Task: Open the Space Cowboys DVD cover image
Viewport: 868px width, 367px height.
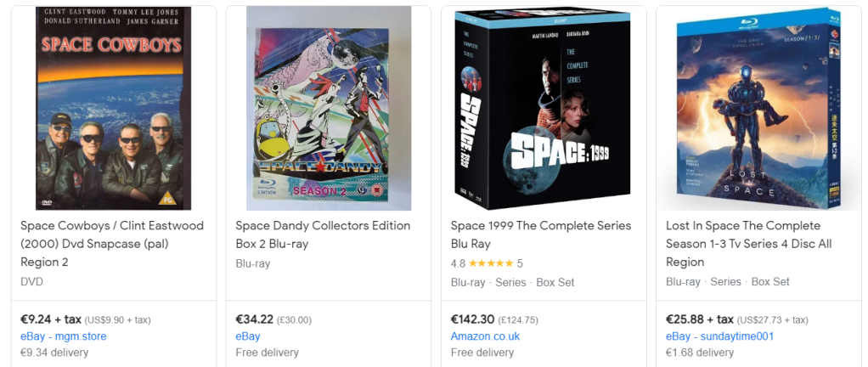Action: (113, 108)
